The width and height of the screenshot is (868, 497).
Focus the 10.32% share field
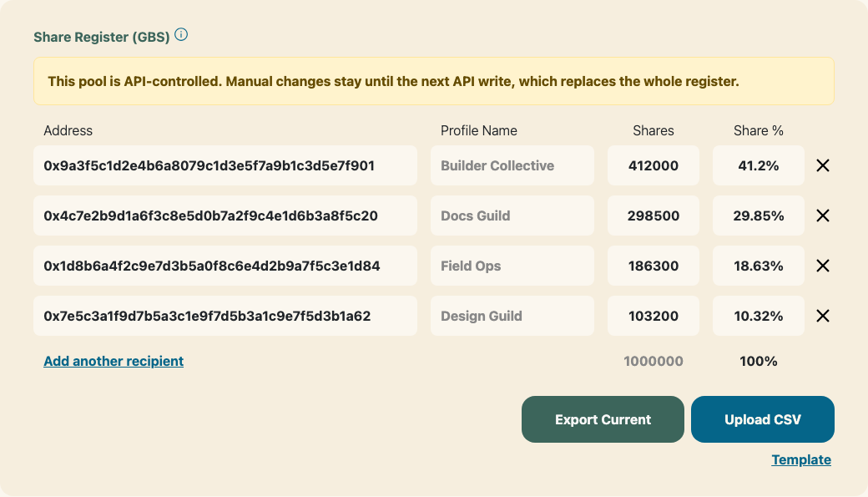pyautogui.click(x=759, y=316)
